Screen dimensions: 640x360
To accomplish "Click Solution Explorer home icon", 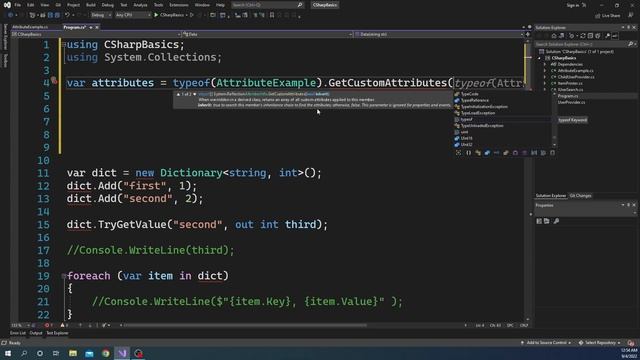I will click(553, 36).
